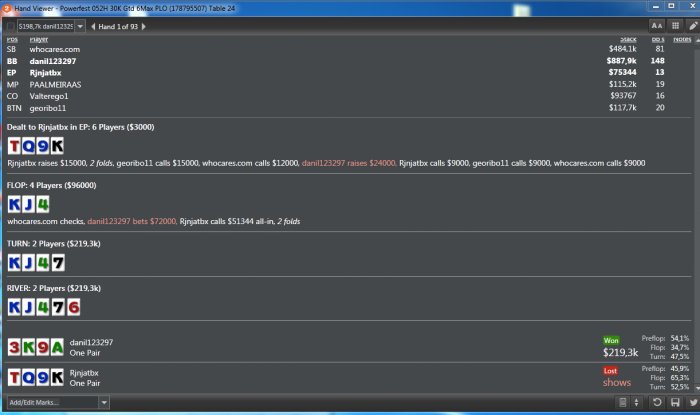This screenshot has height=415, width=700.
Task: Open the grid view icon
Action: click(x=675, y=26)
